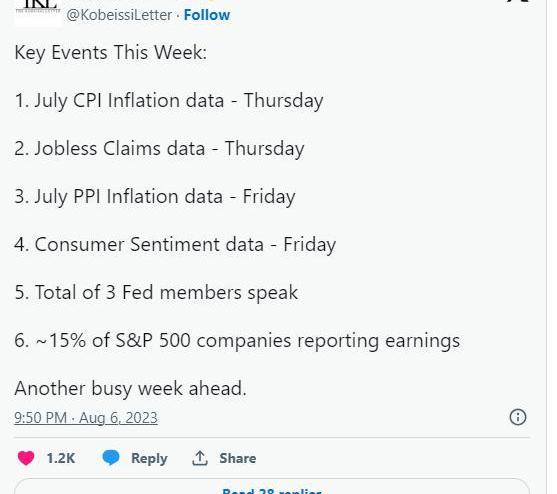Select the Share text label
This screenshot has height=494, width=557.
pos(238,458)
